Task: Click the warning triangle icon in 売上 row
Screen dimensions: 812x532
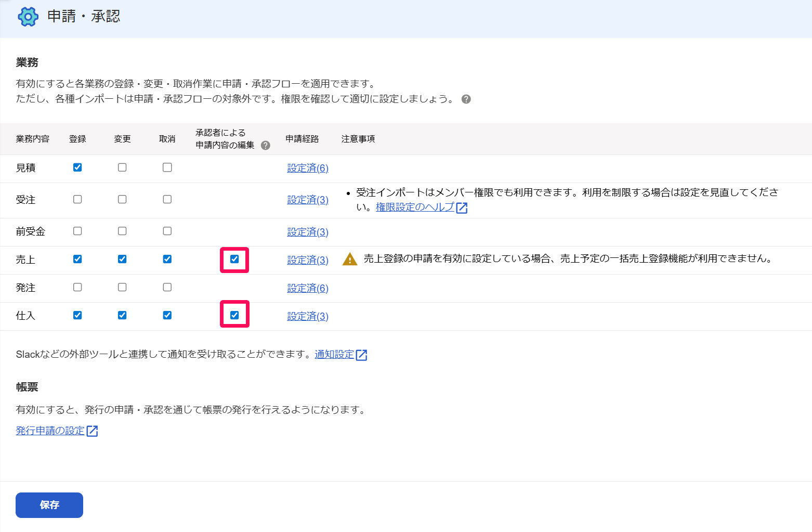Action: (x=350, y=259)
